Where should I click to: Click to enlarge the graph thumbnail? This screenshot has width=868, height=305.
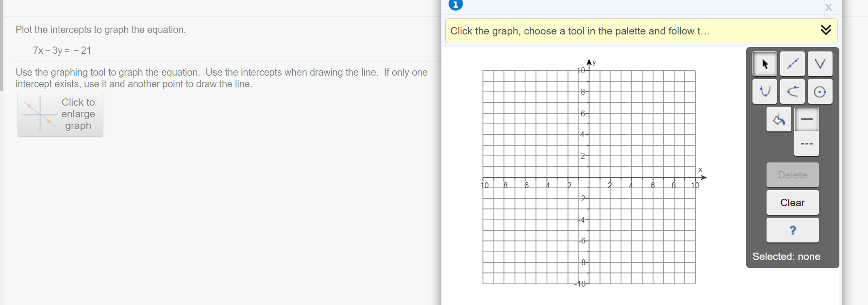click(60, 114)
